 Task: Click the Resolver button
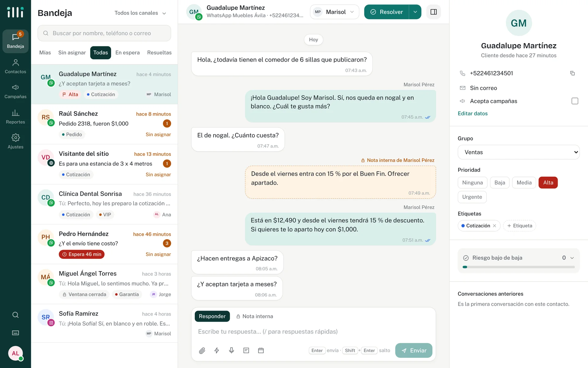click(x=386, y=12)
